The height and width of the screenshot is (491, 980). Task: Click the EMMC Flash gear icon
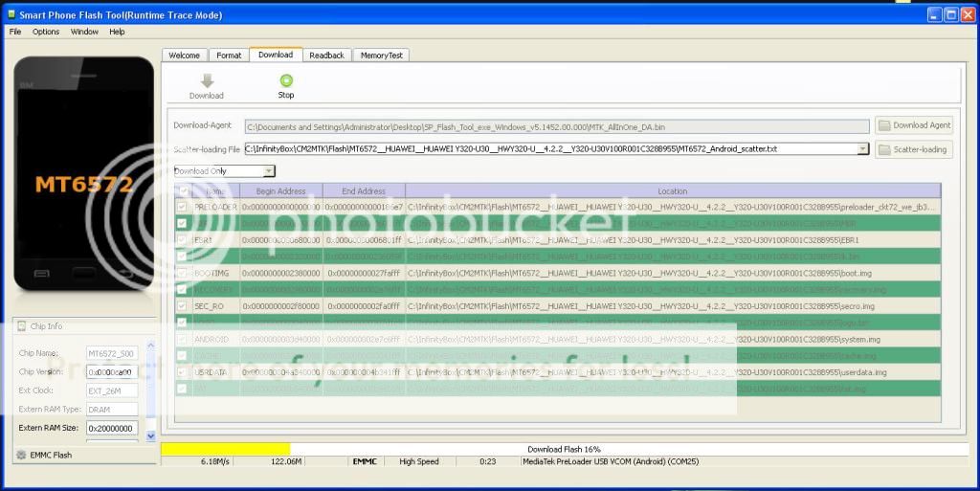[x=22, y=455]
